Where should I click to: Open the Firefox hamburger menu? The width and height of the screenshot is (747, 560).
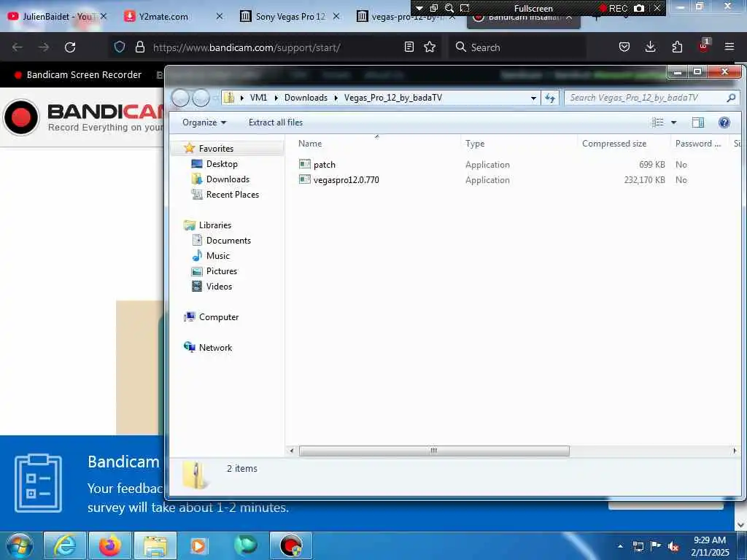pyautogui.click(x=729, y=47)
